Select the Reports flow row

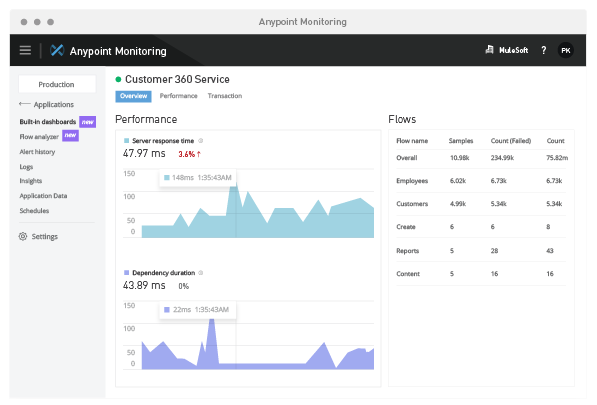(481, 251)
